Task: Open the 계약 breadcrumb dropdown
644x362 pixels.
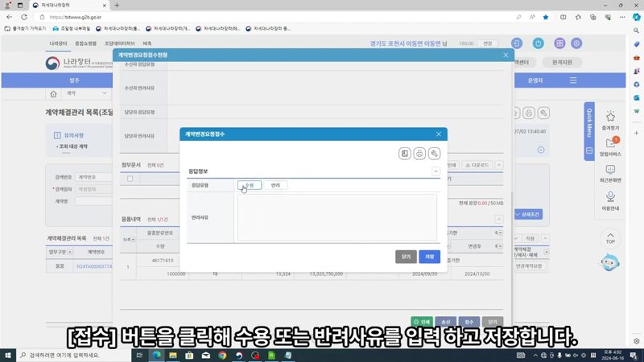Action: (x=86, y=93)
